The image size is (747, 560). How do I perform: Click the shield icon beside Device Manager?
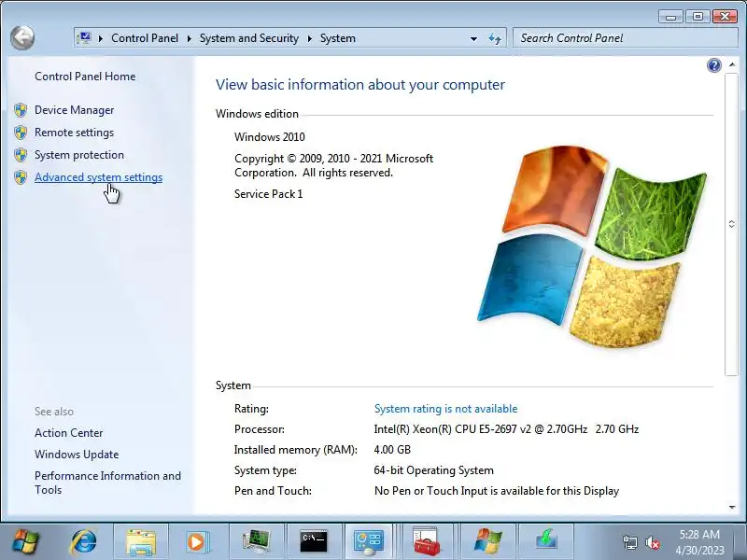[x=21, y=110]
